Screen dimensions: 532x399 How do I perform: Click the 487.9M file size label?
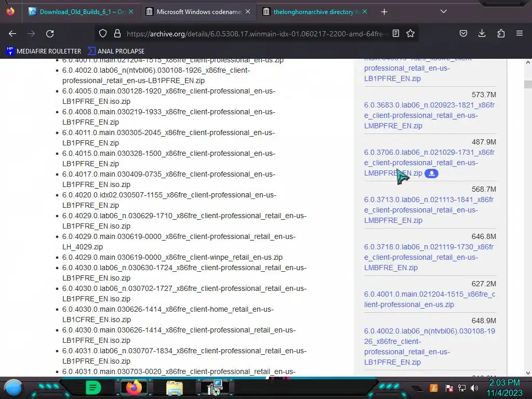tap(484, 142)
